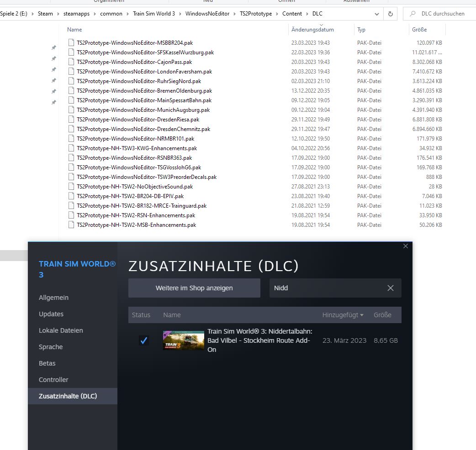Click the Niddertalbahn DLC thumbnail image

click(x=184, y=340)
